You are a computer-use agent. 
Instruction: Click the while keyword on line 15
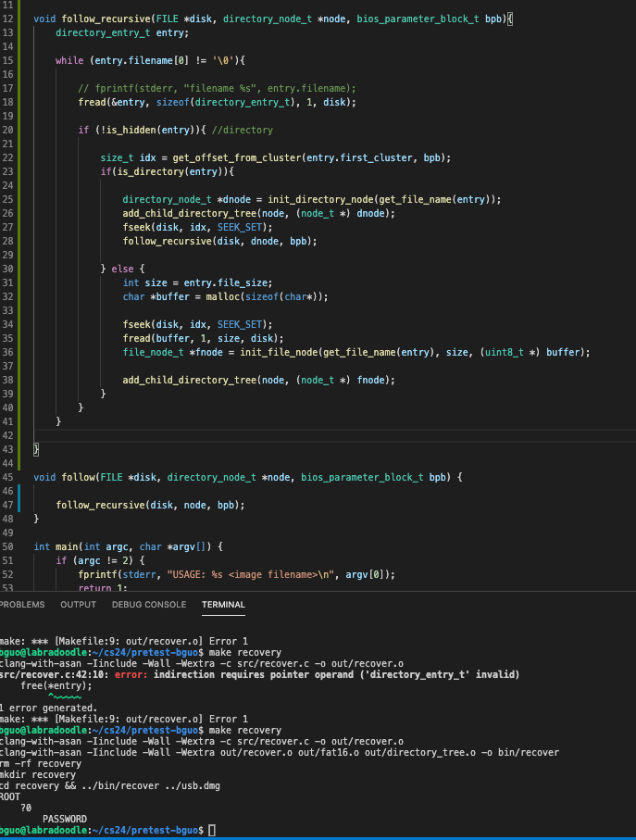69,60
